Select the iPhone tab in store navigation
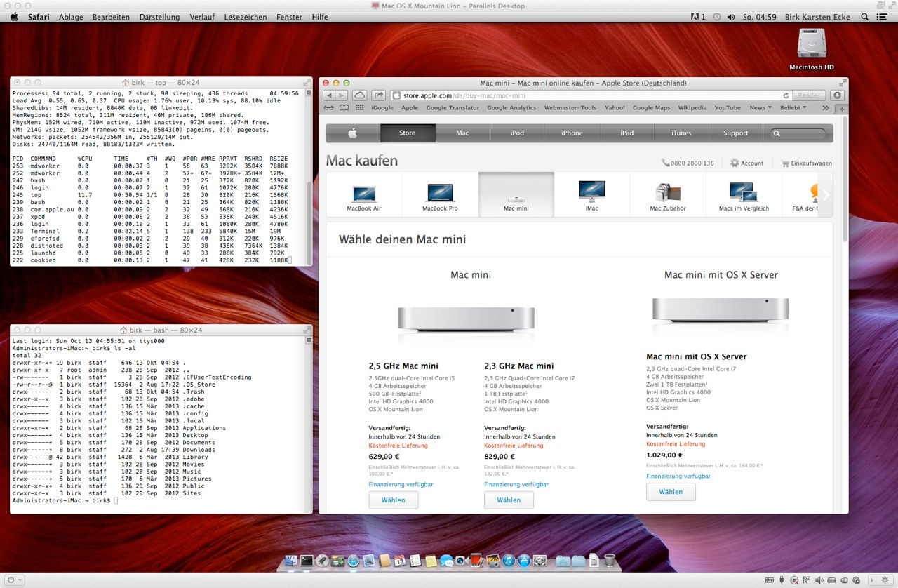898x588 pixels. pyautogui.click(x=572, y=133)
